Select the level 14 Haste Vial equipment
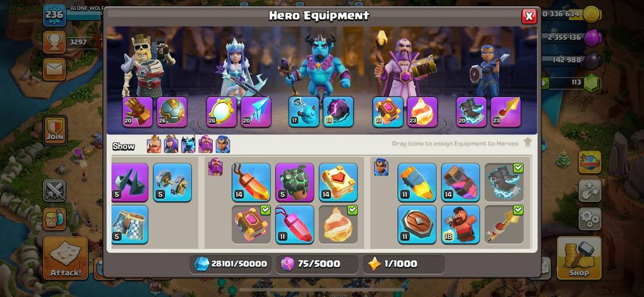Screen dimensions: 644x297 tap(460, 182)
